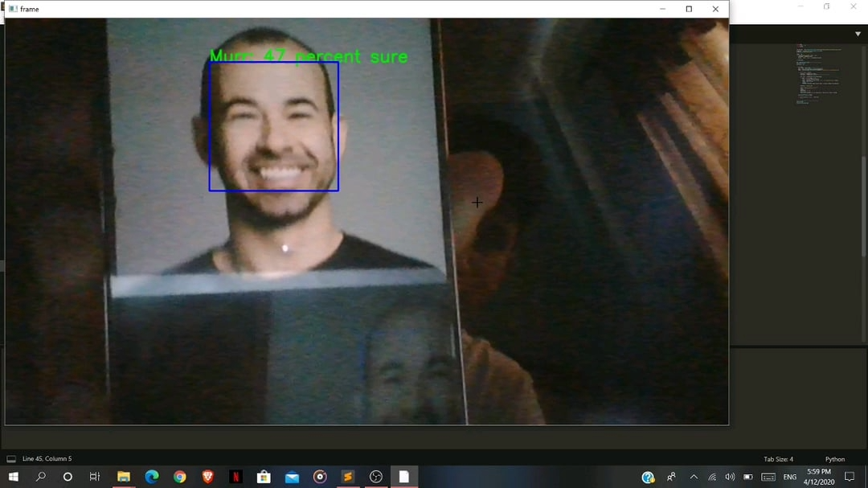Mute audio via the speaker tray icon

[x=729, y=477]
